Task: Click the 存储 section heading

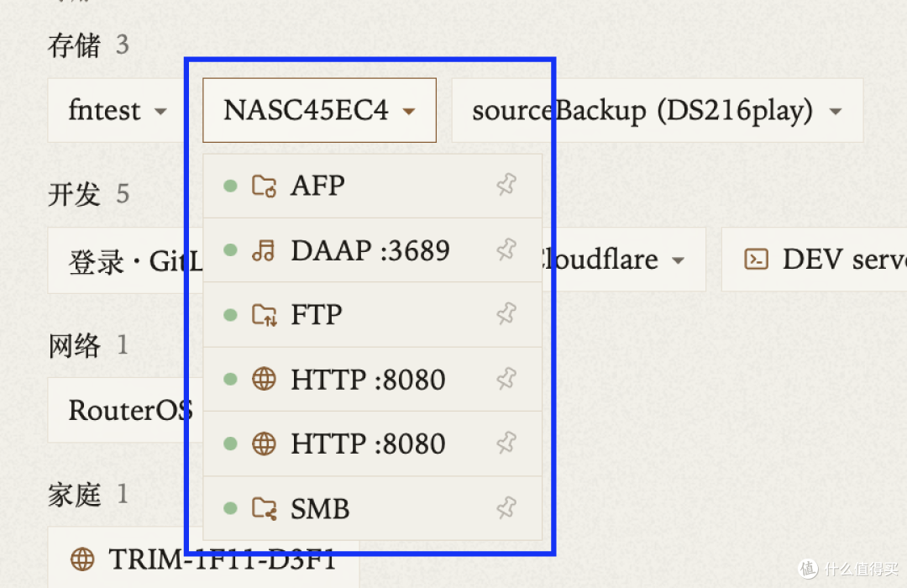Action: click(75, 45)
